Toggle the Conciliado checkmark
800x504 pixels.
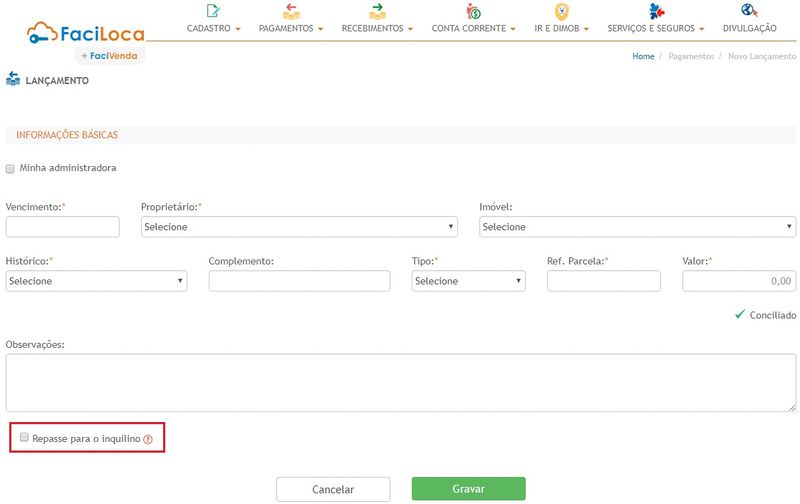coord(740,315)
